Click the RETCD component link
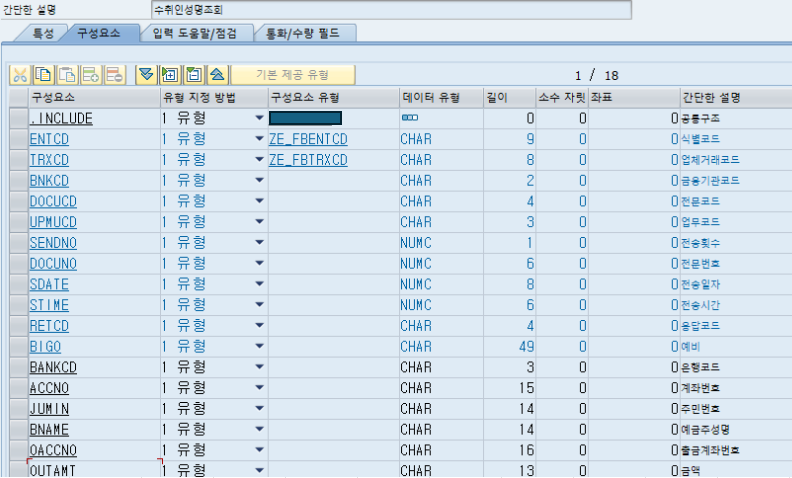792x478 pixels. pyautogui.click(x=49, y=325)
